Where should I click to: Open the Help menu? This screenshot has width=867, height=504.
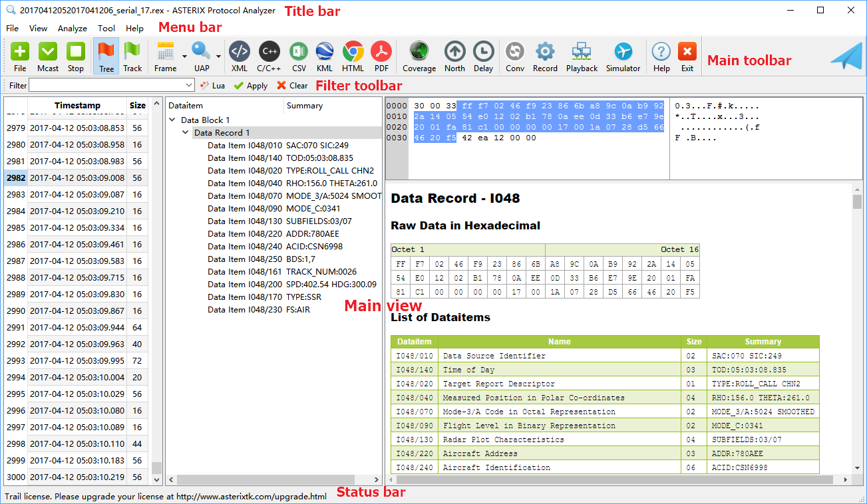tap(135, 29)
